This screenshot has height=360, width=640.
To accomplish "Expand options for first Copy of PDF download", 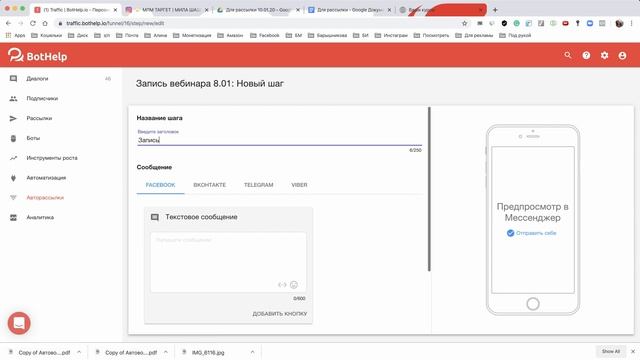I will pos(79,352).
